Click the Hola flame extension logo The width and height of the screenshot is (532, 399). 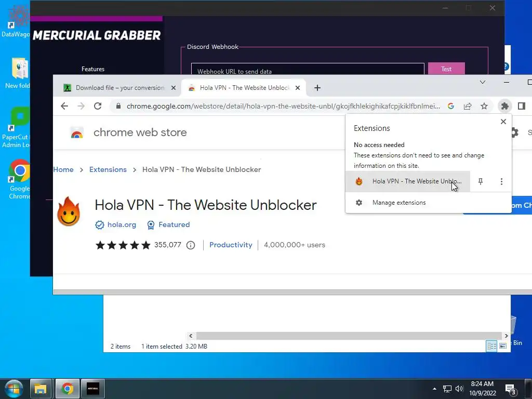[x=69, y=212]
